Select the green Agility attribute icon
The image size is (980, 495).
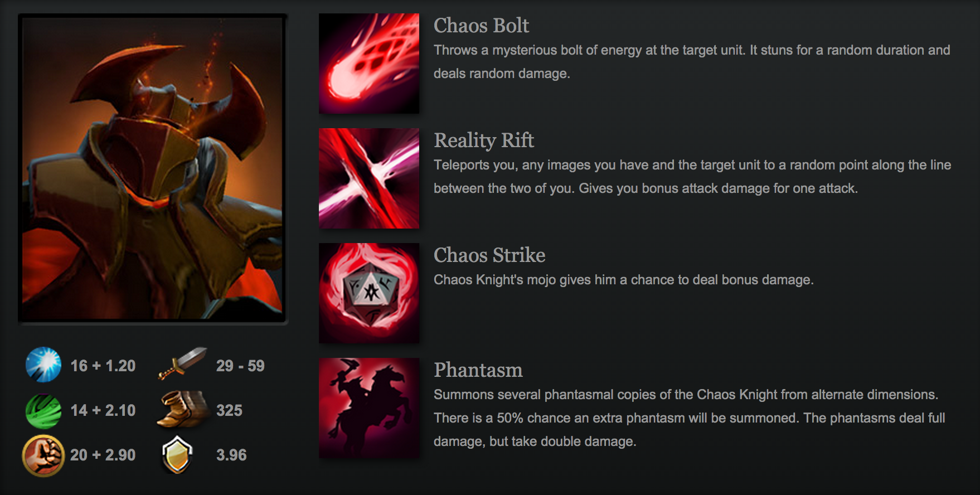[43, 411]
